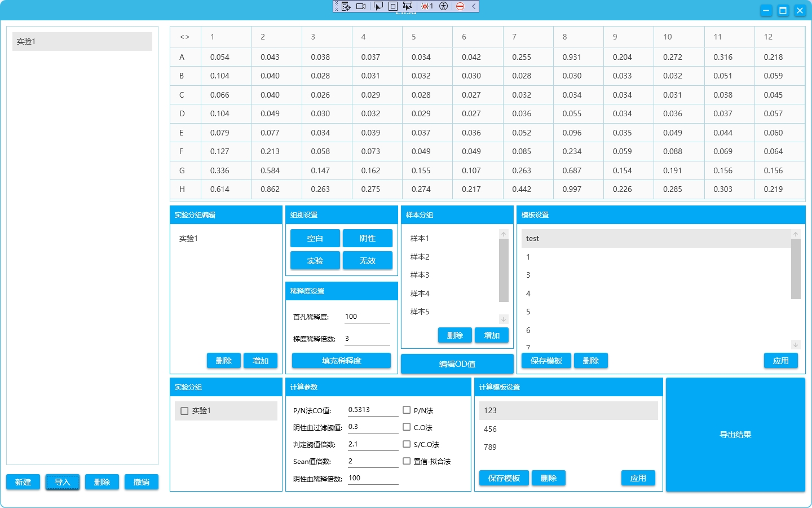
Task: Click 应用 in the 模板设置 panel
Action: click(781, 361)
